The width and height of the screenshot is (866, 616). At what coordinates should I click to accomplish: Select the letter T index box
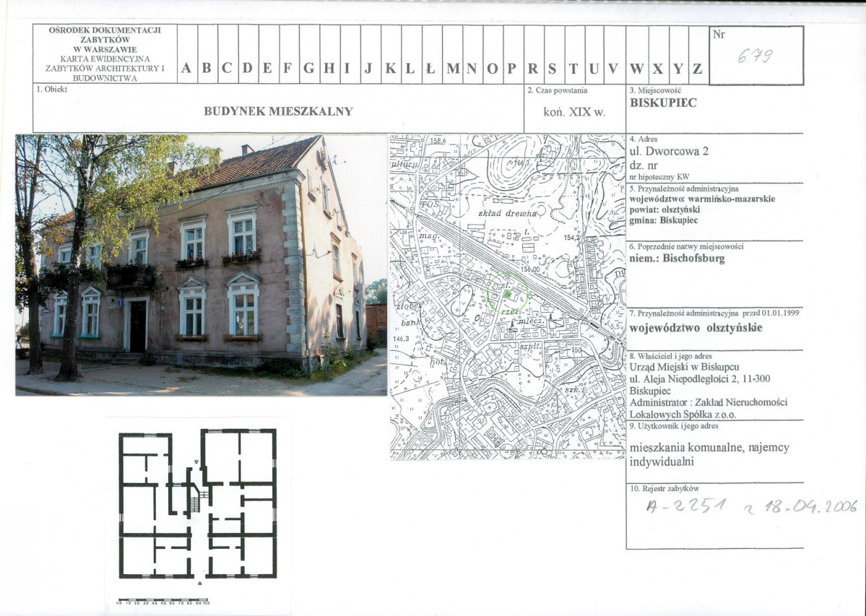tap(575, 54)
